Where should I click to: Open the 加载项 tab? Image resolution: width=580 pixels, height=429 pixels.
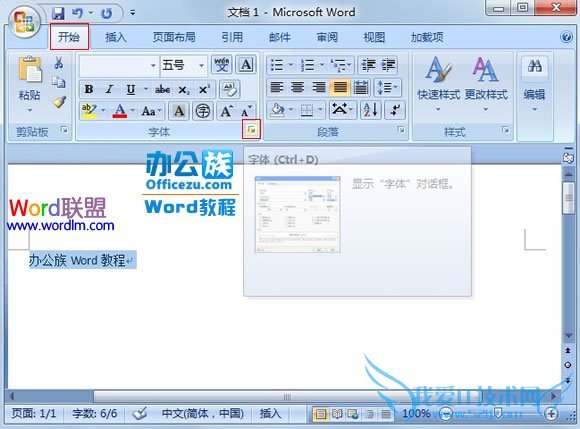coord(427,37)
